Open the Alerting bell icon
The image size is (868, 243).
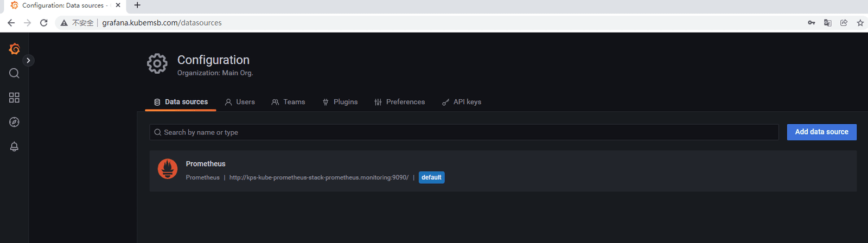15,146
